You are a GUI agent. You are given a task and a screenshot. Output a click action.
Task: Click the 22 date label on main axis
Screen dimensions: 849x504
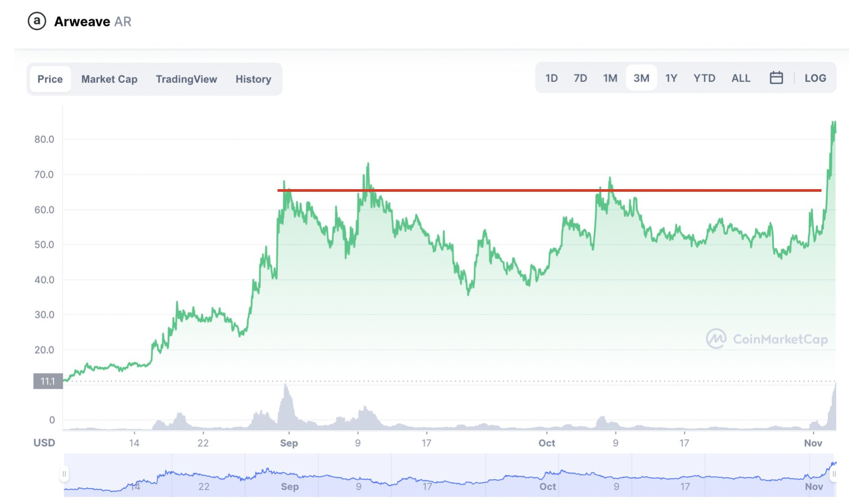[203, 443]
